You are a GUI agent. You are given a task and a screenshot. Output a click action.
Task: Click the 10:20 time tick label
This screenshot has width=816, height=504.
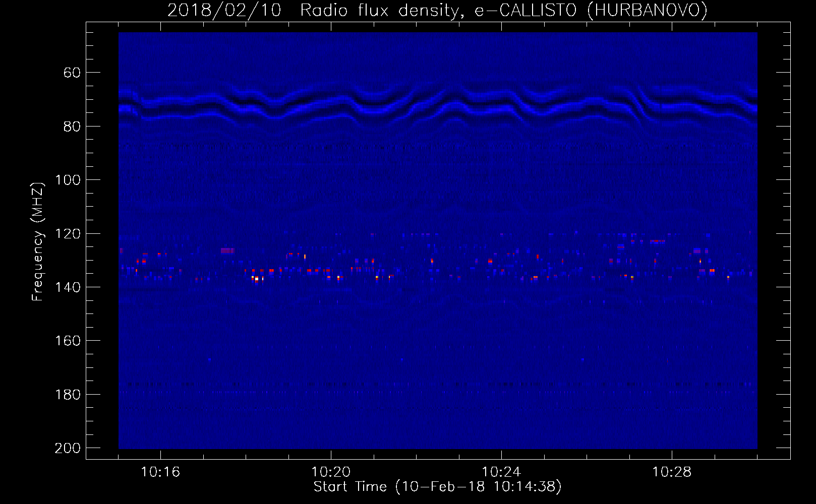[331, 472]
